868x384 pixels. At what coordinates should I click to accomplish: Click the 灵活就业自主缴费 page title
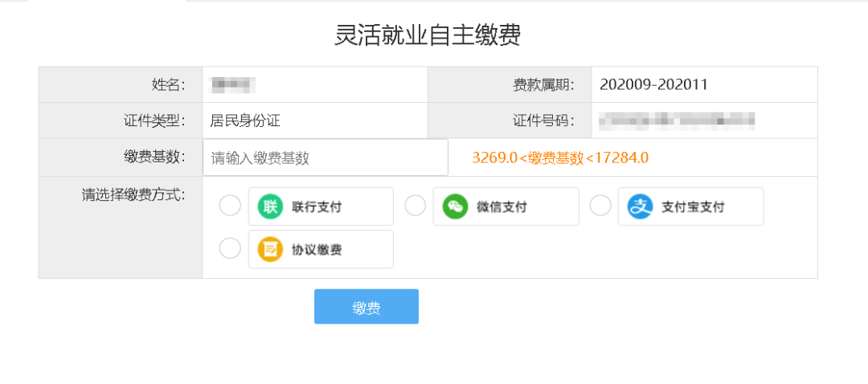428,35
